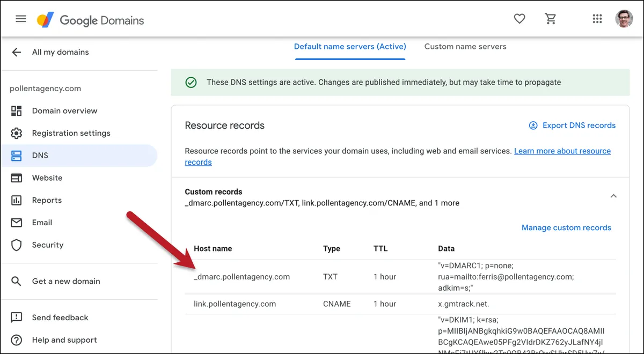Open the Google apps grid
This screenshot has width=644, height=354.
[x=597, y=19]
